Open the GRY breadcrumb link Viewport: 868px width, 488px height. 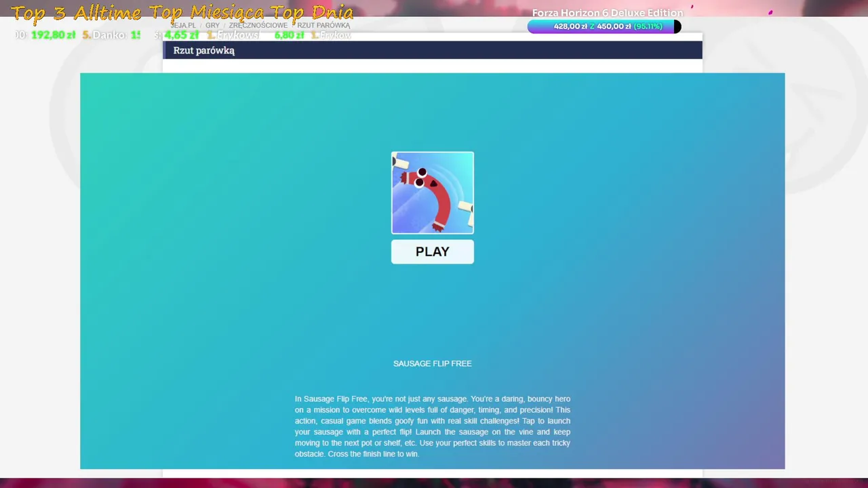click(212, 25)
